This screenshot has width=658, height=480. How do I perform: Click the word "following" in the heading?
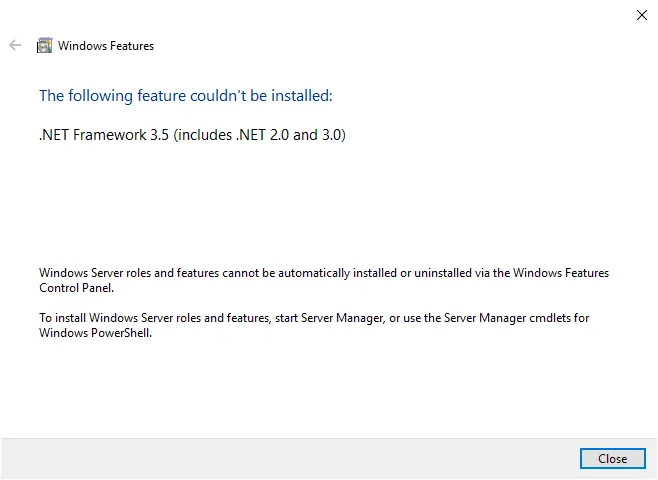(100, 96)
